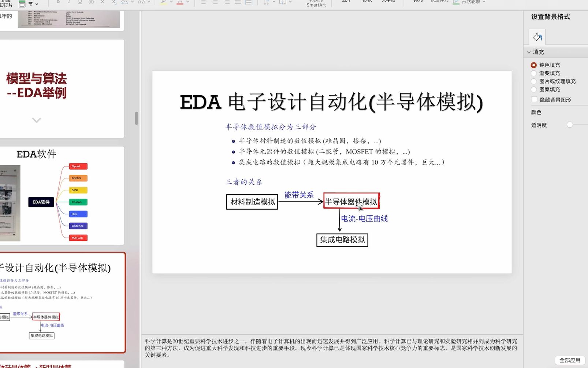Enable 隐藏背景图形 checkbox

[x=534, y=99]
